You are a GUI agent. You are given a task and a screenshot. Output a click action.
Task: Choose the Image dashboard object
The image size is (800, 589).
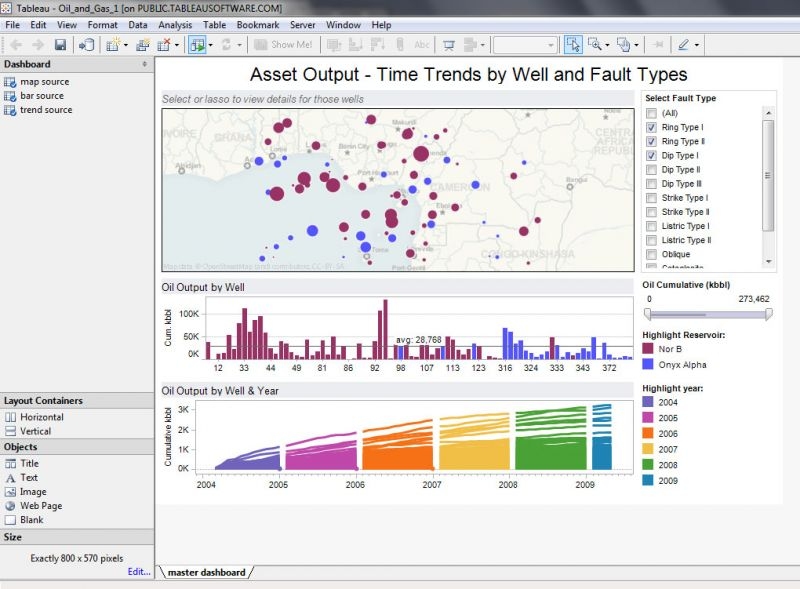click(x=34, y=492)
